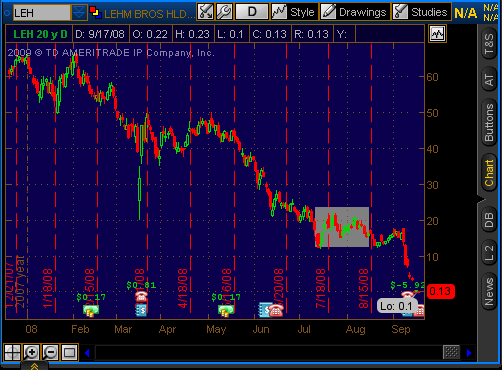Open the symbol history dropdown arrow
This screenshot has width=502, height=370.
pyautogui.click(x=79, y=13)
